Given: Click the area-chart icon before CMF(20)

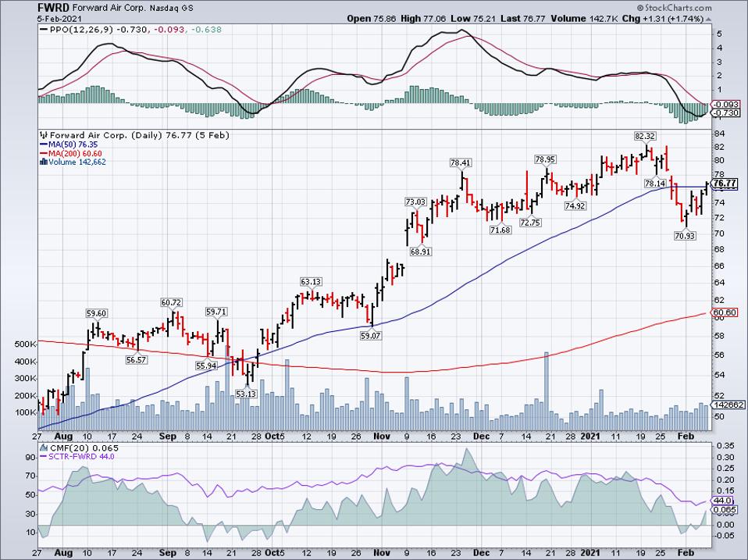Looking at the screenshot, I should pyautogui.click(x=44, y=448).
